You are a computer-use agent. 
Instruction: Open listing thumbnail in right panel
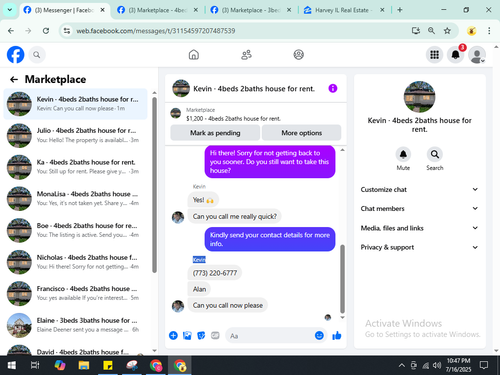[419, 97]
